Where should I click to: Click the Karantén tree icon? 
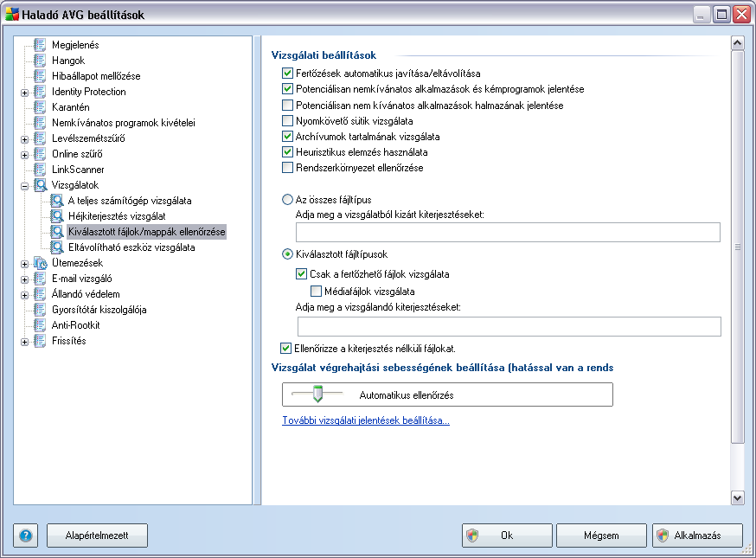tap(40, 107)
